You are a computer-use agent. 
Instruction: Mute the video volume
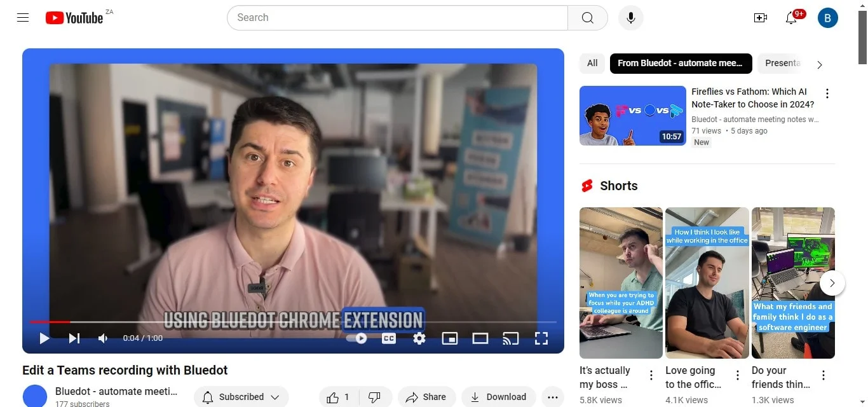coord(103,338)
